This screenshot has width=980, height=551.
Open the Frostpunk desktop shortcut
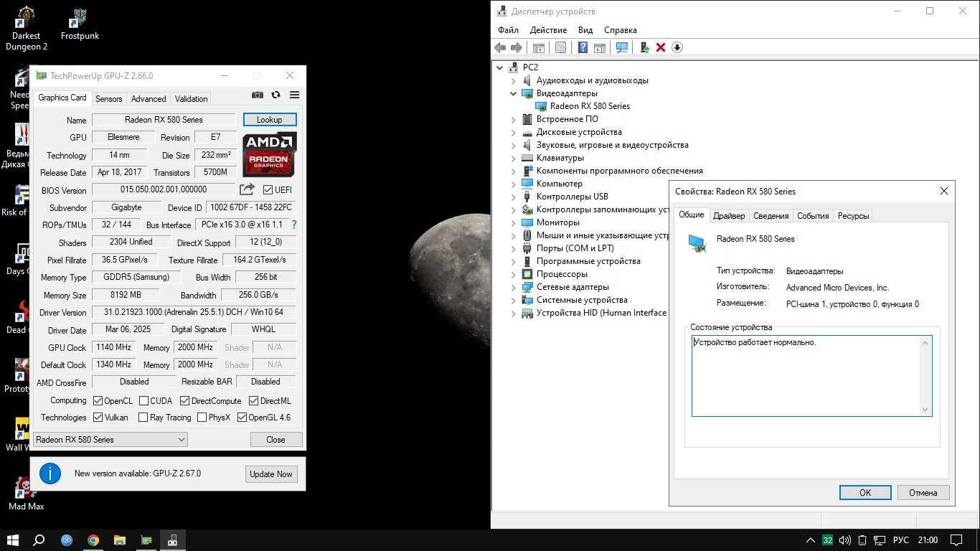click(x=80, y=24)
